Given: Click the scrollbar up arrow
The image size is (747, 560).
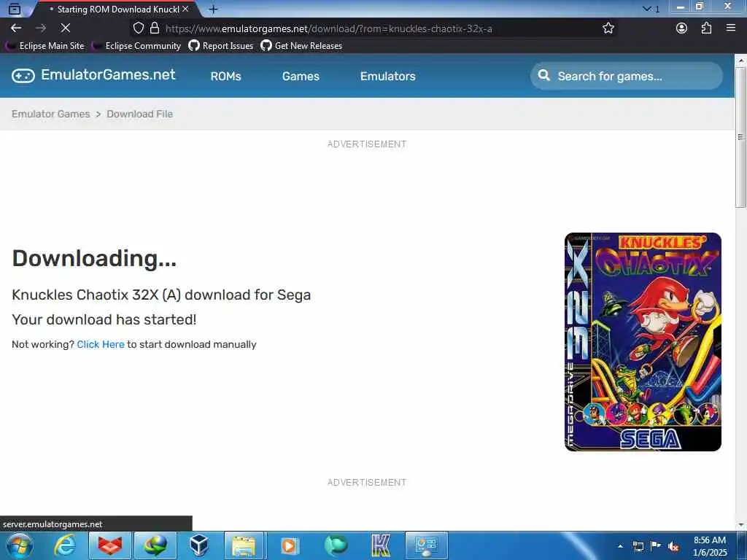Looking at the screenshot, I should click(x=740, y=61).
